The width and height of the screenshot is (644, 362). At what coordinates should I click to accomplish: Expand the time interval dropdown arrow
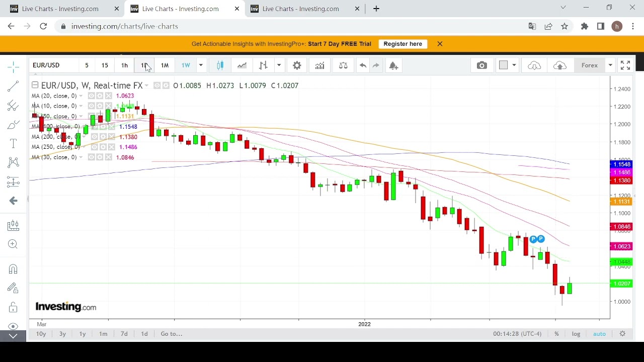pos(201,65)
